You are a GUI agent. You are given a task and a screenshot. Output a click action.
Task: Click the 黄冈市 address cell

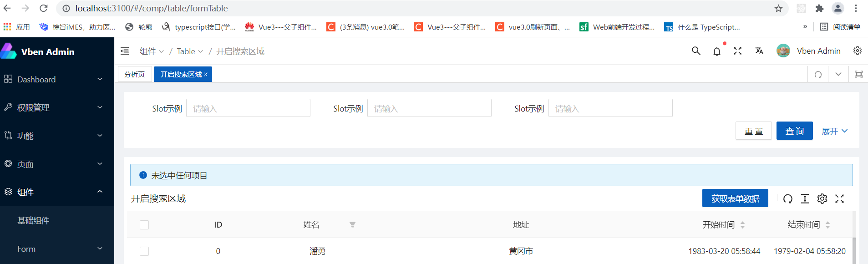pyautogui.click(x=521, y=251)
